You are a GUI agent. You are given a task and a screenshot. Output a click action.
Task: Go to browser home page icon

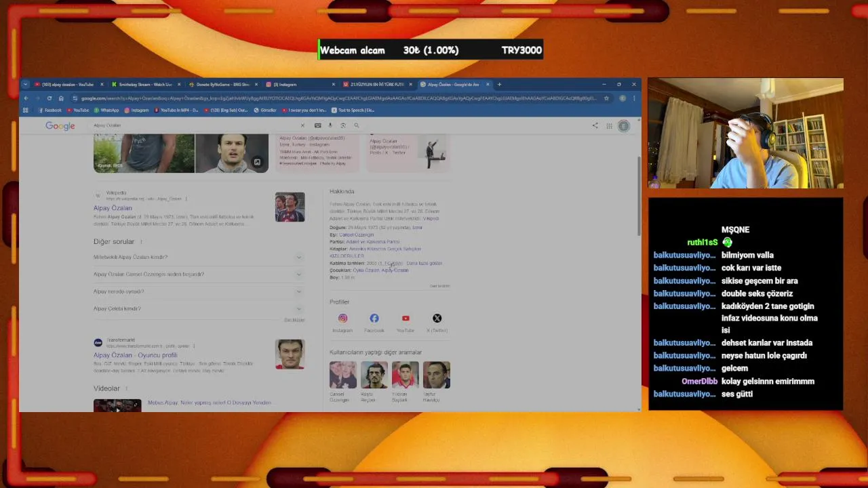pos(61,98)
